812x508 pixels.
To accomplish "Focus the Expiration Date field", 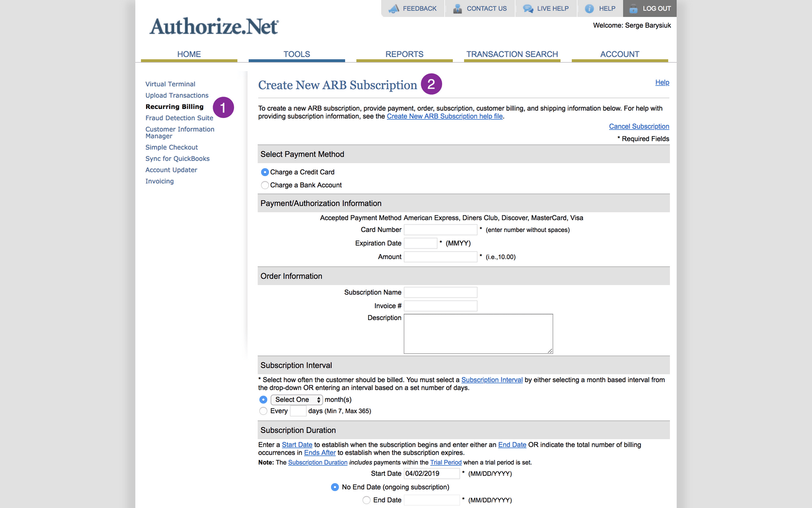I will [421, 243].
